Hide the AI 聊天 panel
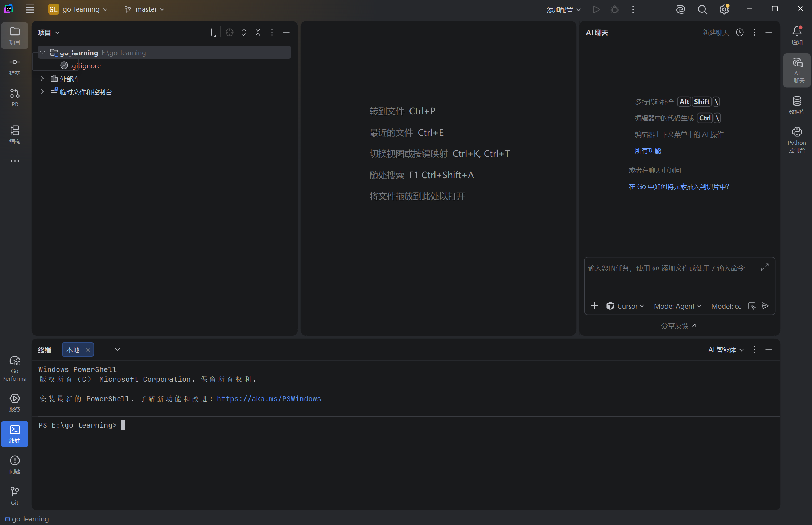The image size is (812, 525). point(769,32)
